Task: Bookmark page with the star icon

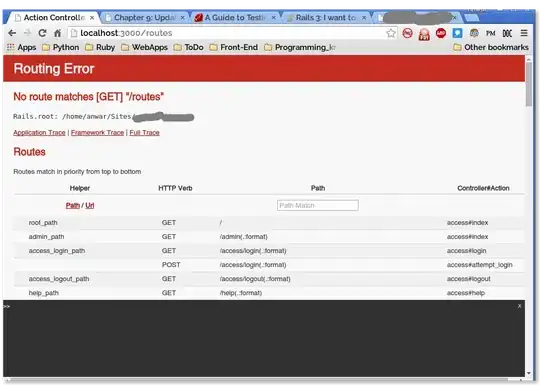Action: (391, 33)
